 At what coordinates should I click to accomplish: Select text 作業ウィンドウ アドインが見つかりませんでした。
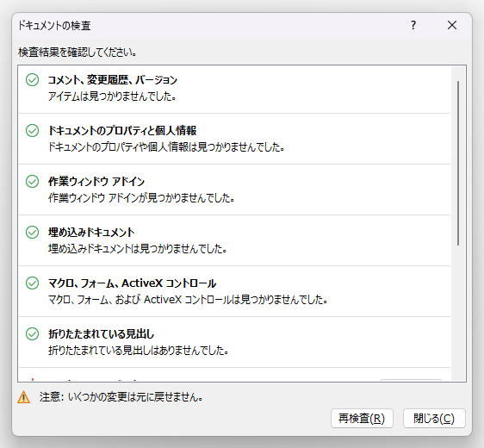click(x=141, y=198)
